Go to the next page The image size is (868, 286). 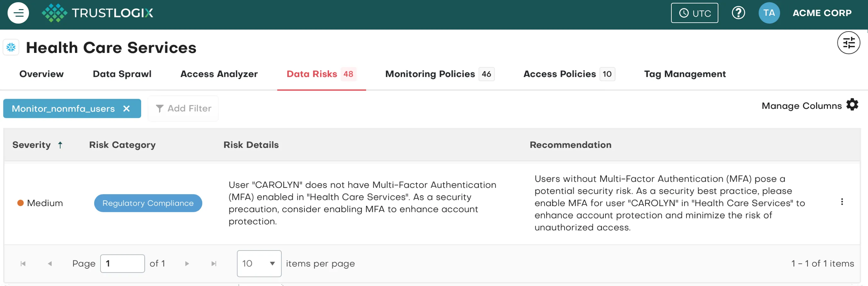(x=187, y=263)
